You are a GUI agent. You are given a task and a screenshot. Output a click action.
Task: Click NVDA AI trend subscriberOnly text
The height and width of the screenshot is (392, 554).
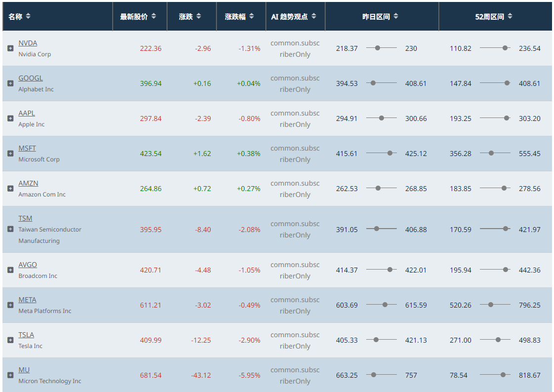pyautogui.click(x=295, y=49)
